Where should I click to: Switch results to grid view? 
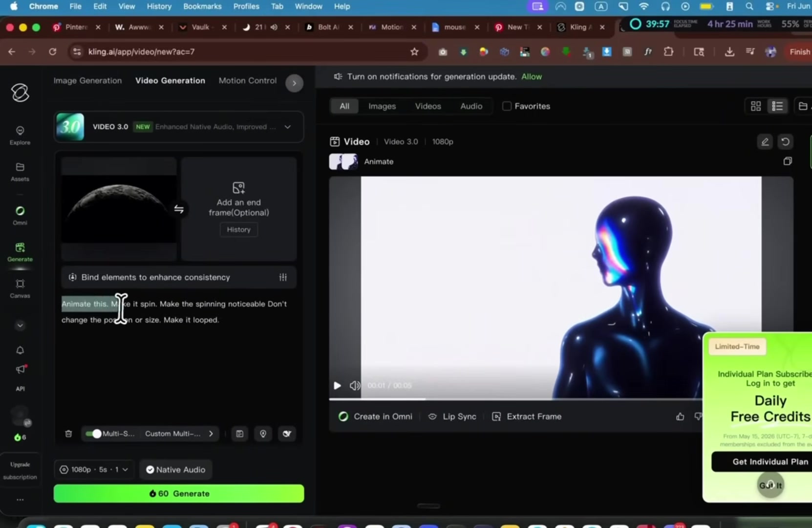[x=756, y=106]
